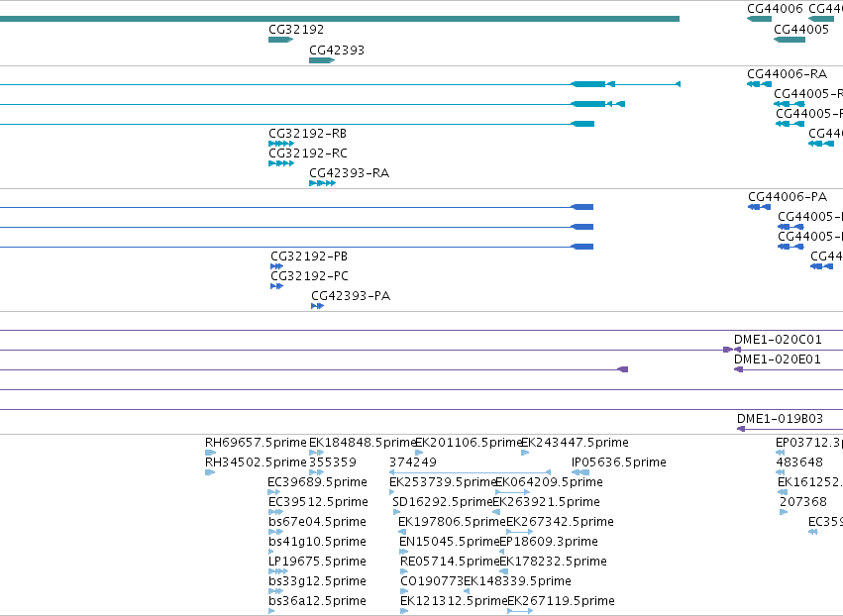The height and width of the screenshot is (616, 843).
Task: Click the 355359 feature label
Action: [333, 462]
